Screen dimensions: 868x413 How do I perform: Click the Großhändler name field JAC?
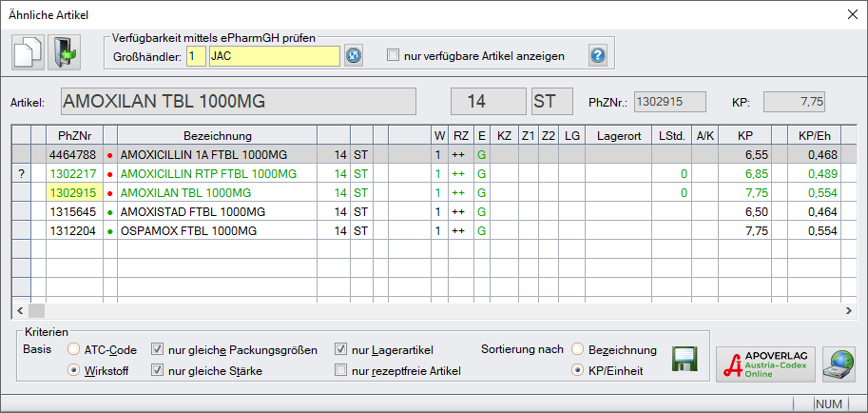coord(274,56)
